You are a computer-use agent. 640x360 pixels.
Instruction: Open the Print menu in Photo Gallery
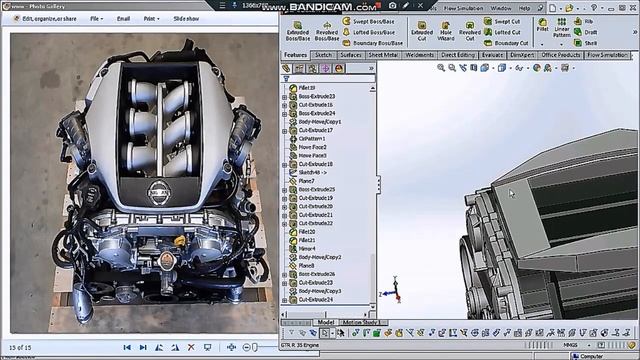click(x=151, y=19)
